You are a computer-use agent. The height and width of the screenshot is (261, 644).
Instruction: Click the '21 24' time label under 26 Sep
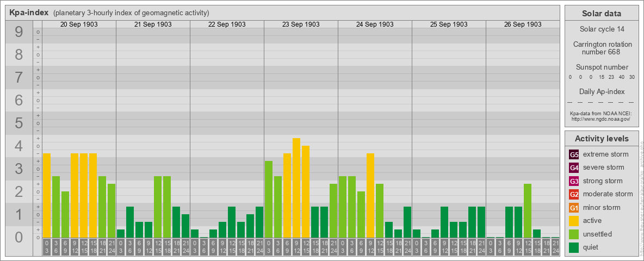point(555,247)
